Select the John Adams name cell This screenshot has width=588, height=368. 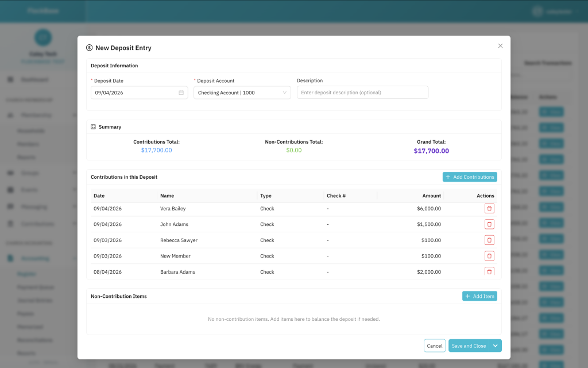tap(175, 224)
